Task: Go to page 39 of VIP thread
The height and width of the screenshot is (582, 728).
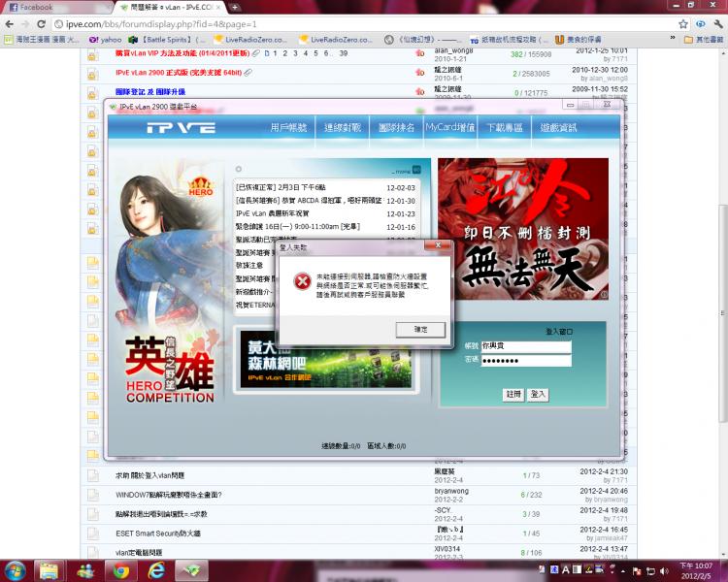Action: point(343,53)
